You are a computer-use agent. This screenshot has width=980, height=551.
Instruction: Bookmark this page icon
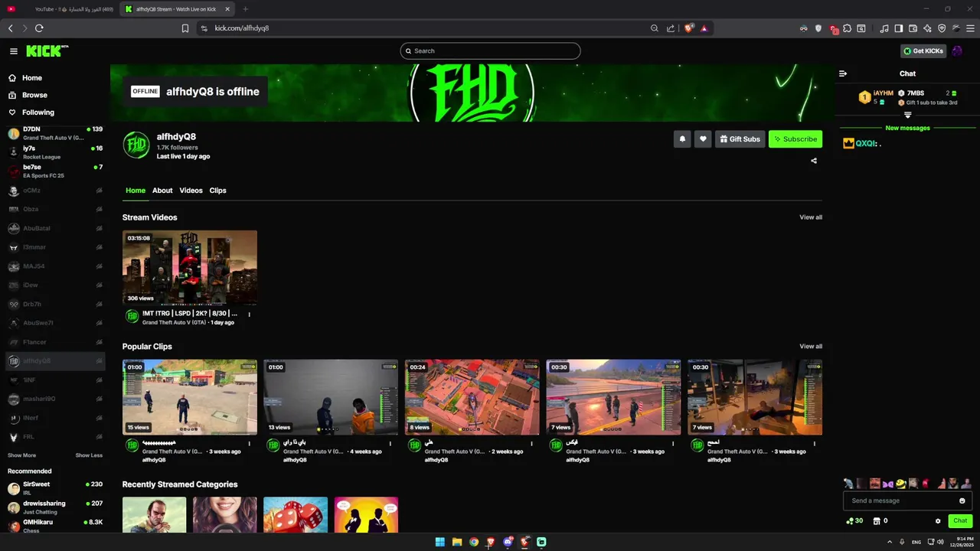[185, 28]
